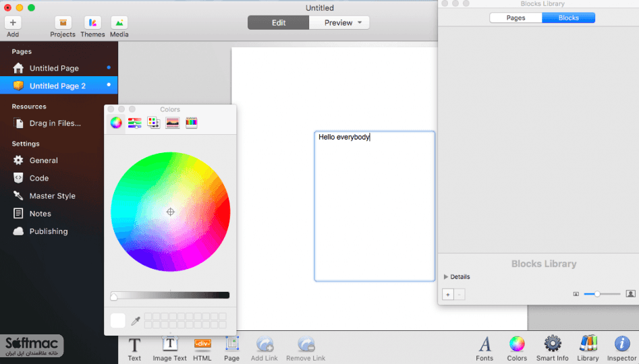
Task: Open the Projects toolbar icon
Action: pyautogui.click(x=63, y=23)
